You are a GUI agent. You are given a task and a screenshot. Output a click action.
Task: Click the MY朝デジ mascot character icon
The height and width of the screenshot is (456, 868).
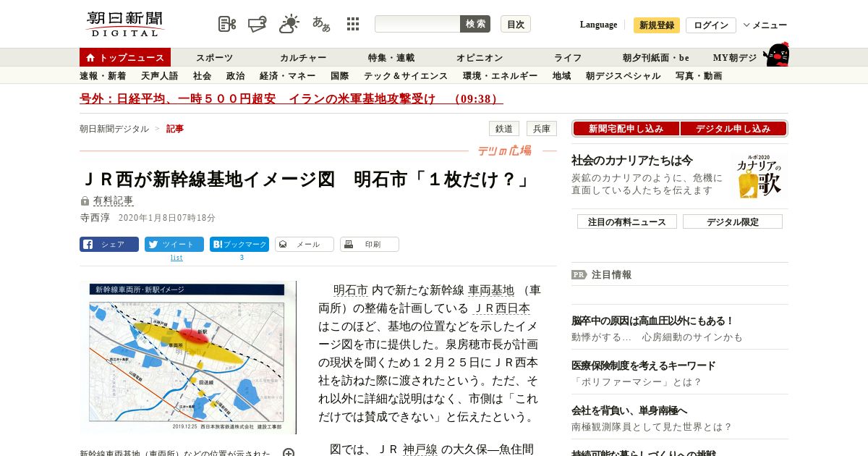(777, 54)
